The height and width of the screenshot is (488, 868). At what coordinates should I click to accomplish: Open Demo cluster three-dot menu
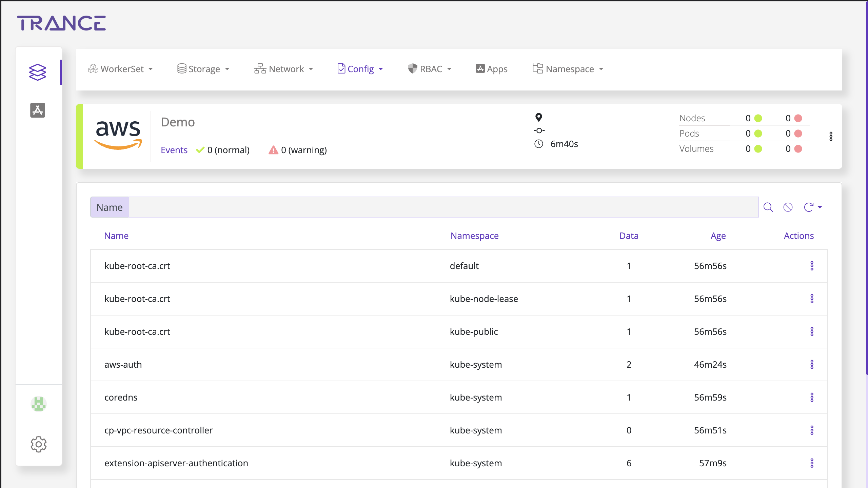coord(831,136)
